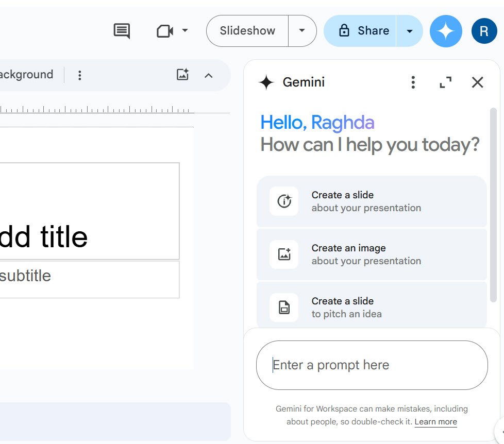Focus the 'Enter a prompt here' field
Screen dimensions: 504x444
pos(372,365)
